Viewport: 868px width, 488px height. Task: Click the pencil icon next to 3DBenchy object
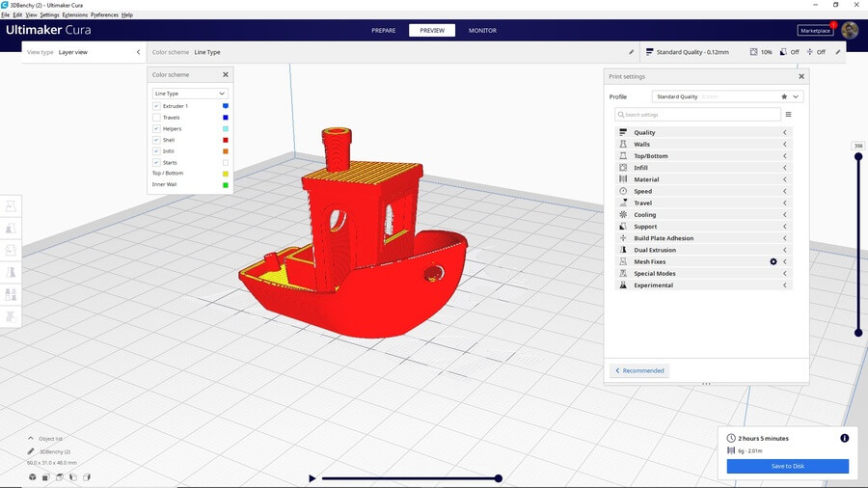tap(31, 451)
